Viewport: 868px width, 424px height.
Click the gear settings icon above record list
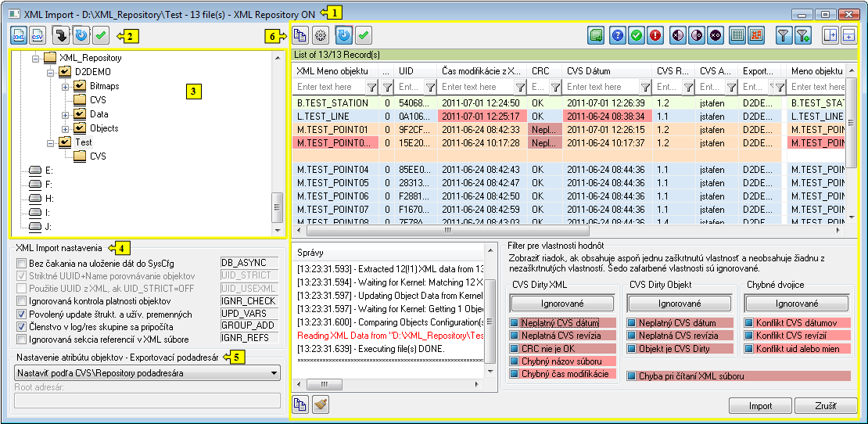click(x=321, y=35)
